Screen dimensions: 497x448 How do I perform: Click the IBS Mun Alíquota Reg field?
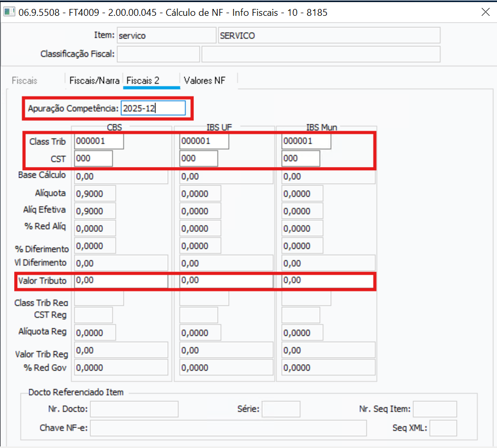coord(302,333)
